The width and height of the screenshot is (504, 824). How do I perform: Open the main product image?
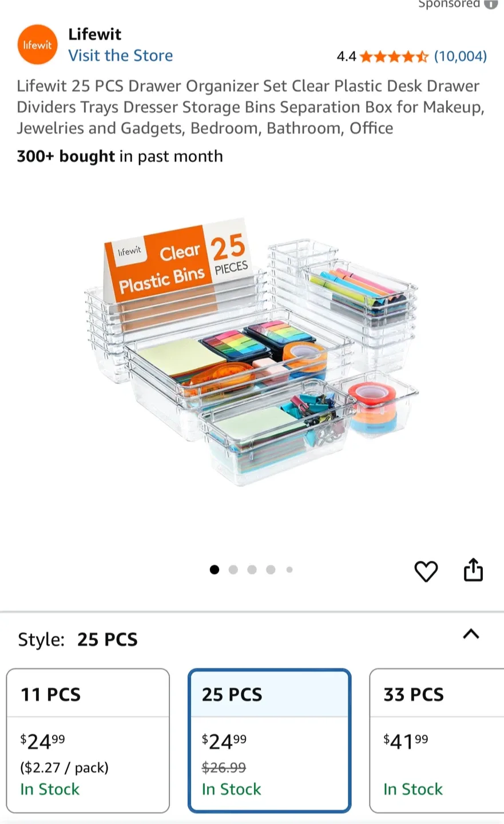pos(252,352)
